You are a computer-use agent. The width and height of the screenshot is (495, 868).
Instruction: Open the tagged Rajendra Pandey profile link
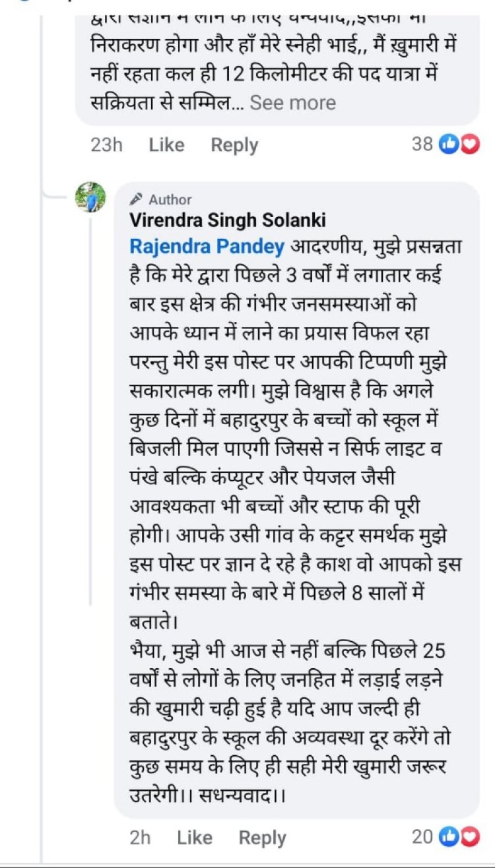click(207, 247)
